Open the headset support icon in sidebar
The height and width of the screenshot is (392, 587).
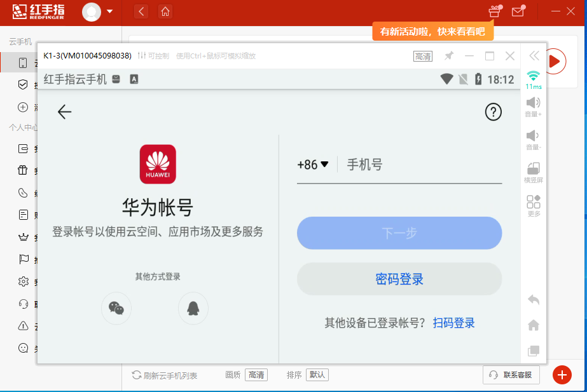click(x=23, y=304)
